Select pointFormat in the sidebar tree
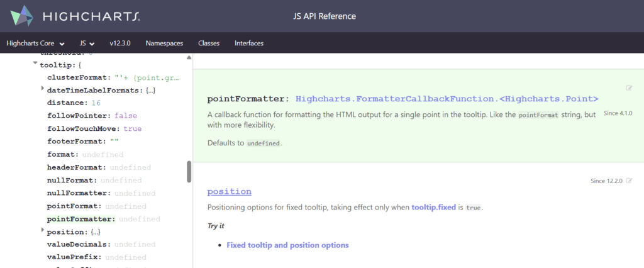The width and height of the screenshot is (644, 268). (72, 206)
